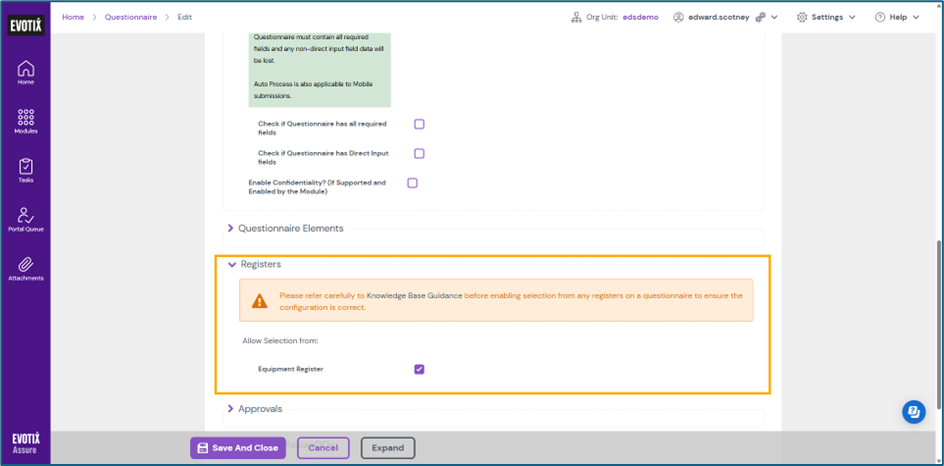Image resolution: width=944 pixels, height=466 pixels.
Task: Uncheck the Equipment Register checkbox
Action: tap(419, 369)
